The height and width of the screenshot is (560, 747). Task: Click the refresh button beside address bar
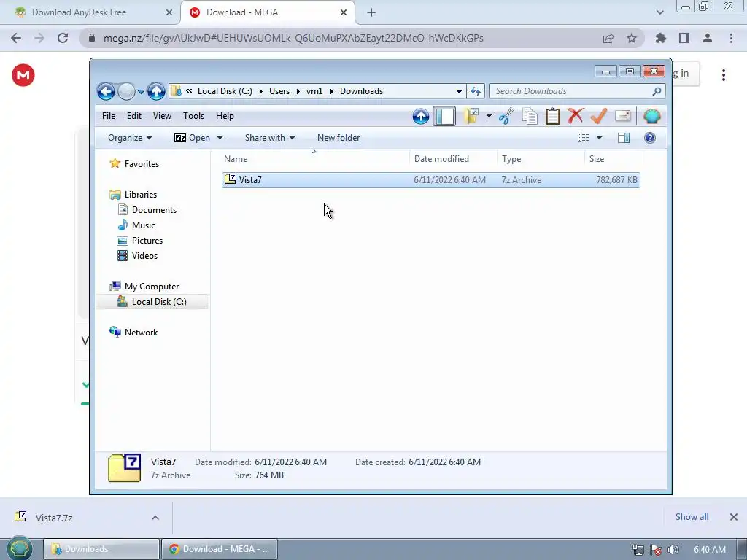476,91
